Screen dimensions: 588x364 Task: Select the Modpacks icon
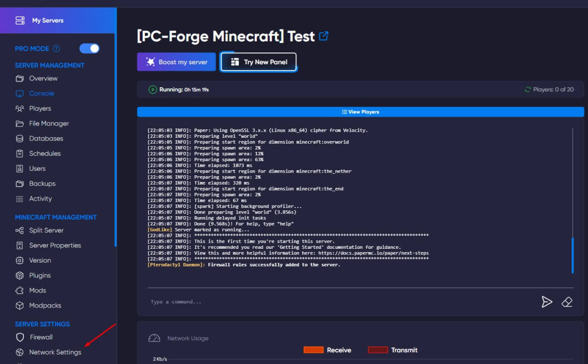pos(21,305)
